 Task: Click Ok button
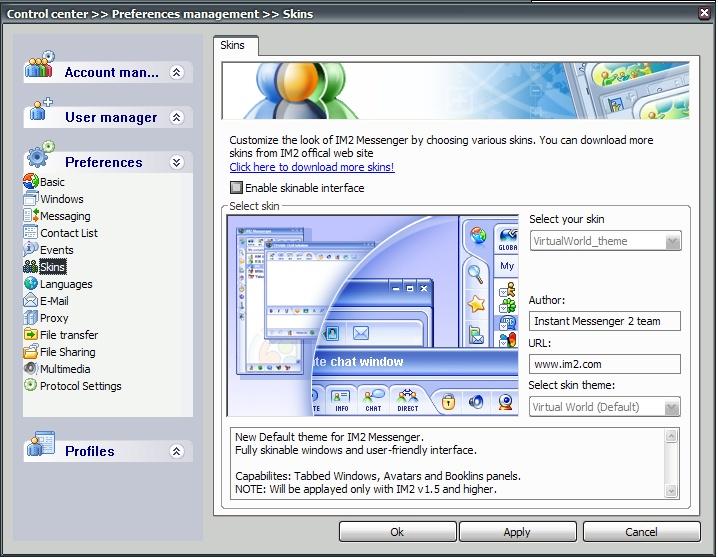tap(397, 531)
